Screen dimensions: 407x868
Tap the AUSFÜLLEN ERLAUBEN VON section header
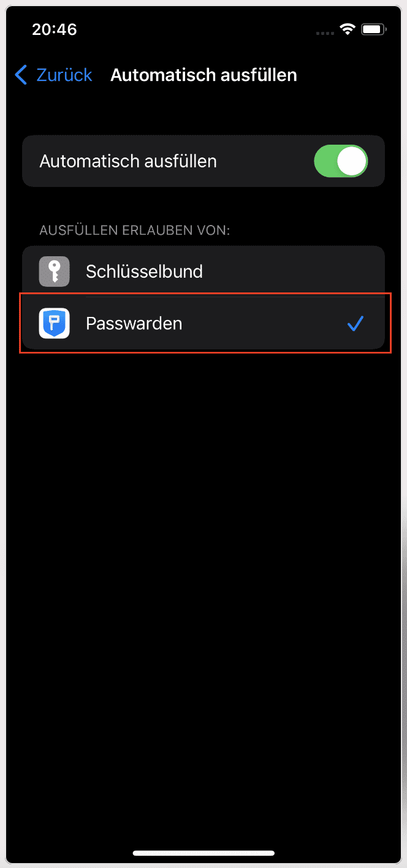134,230
